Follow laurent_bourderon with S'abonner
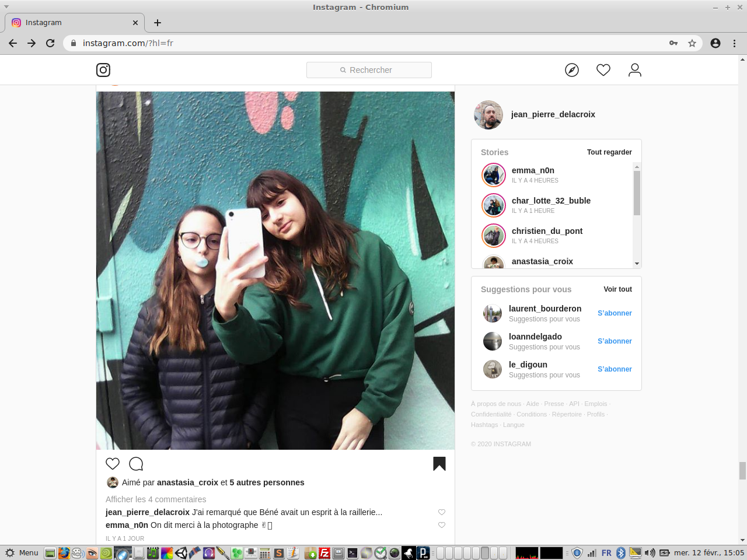This screenshot has height=560, width=747. point(615,313)
